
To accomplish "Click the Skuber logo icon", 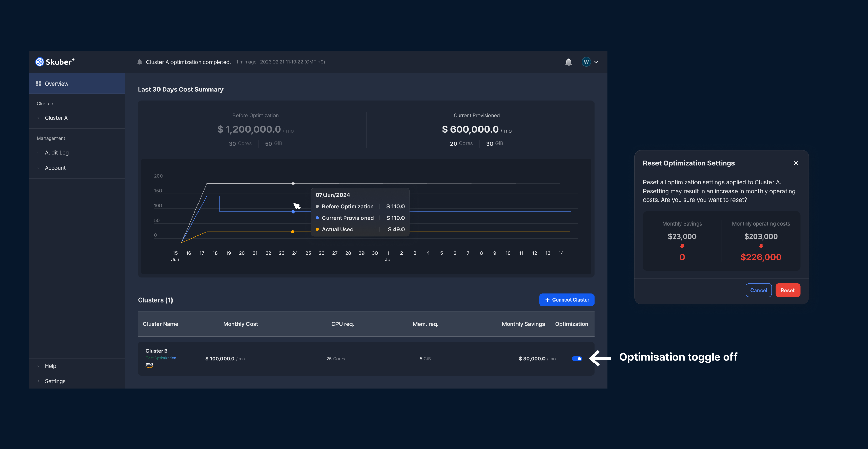I will tap(40, 62).
